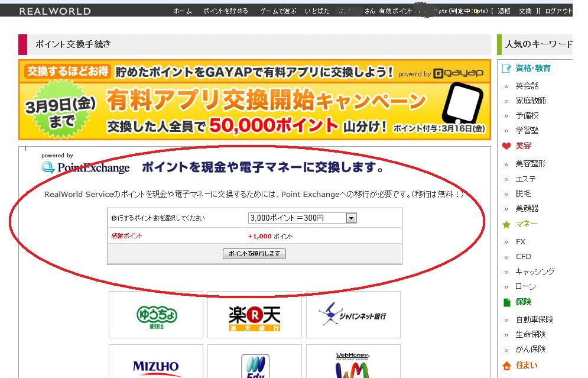The height and width of the screenshot is (378, 588).
Task: Click the ゆうちょ bank logo
Action: (x=156, y=315)
